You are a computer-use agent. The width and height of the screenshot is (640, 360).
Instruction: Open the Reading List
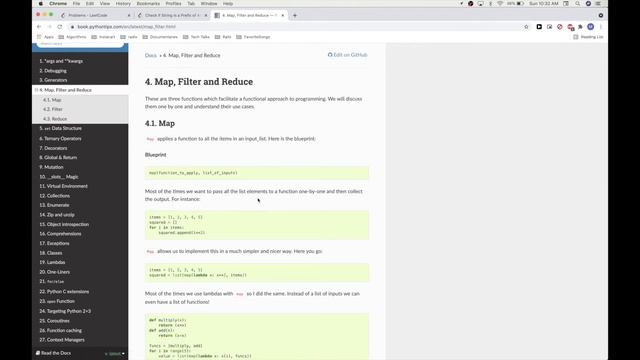point(588,37)
